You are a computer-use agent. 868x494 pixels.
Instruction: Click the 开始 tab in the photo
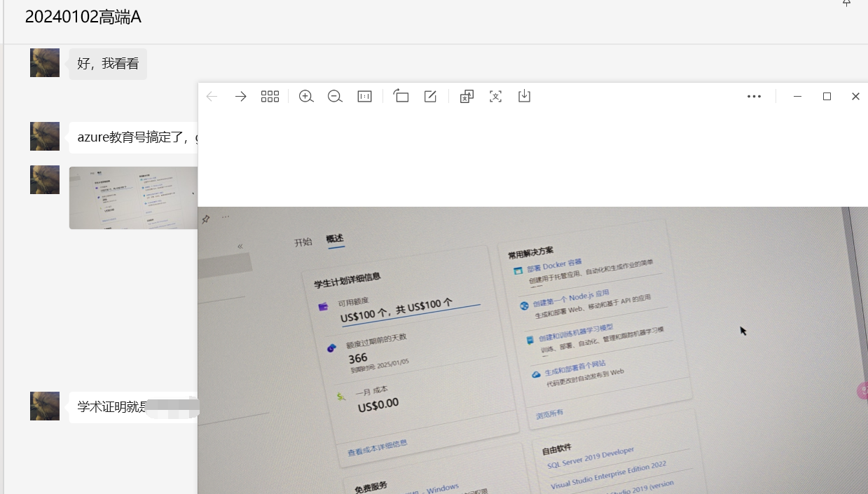pos(303,242)
